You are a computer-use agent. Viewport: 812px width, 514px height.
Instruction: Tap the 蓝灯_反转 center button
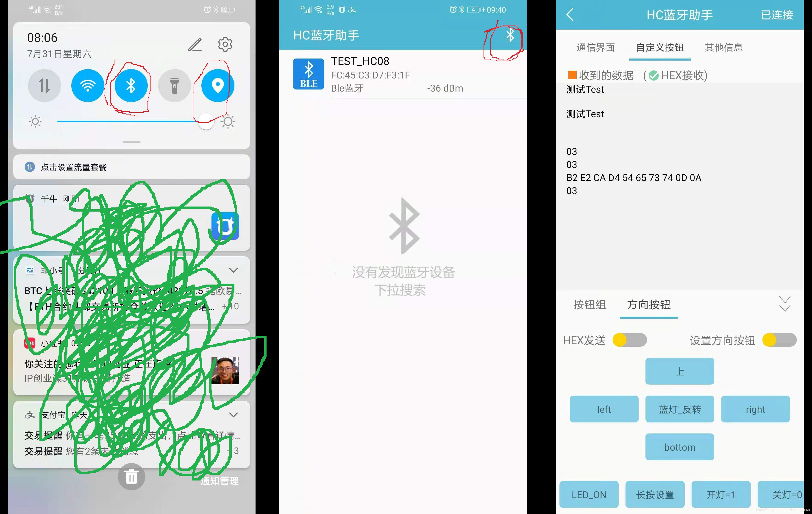tap(679, 409)
